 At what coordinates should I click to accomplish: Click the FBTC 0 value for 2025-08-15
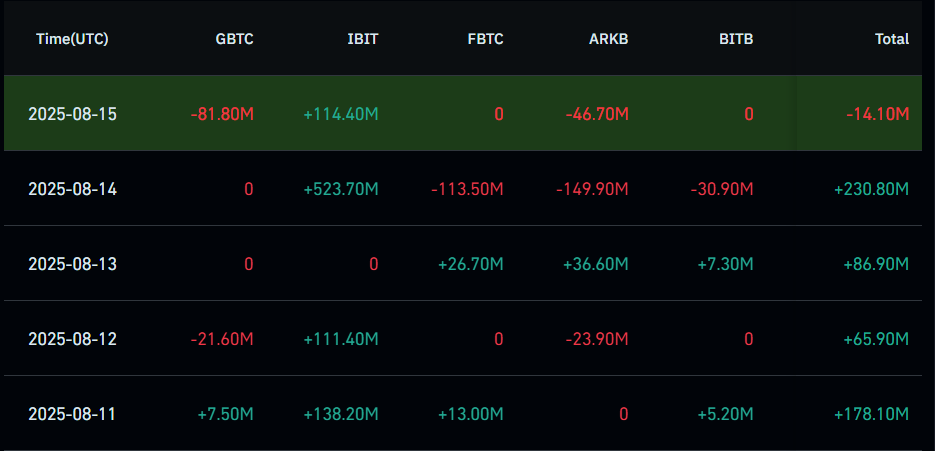[x=499, y=114]
